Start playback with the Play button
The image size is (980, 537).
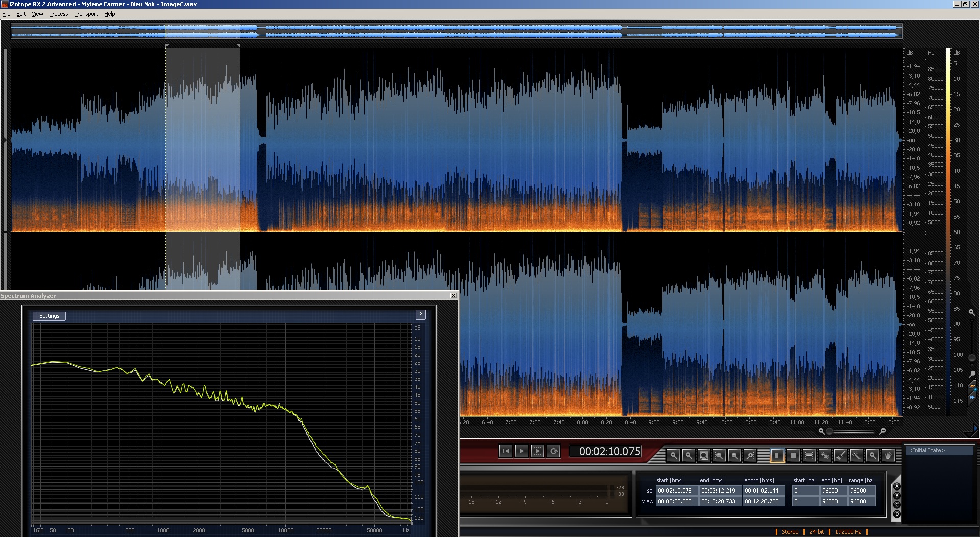(x=521, y=451)
